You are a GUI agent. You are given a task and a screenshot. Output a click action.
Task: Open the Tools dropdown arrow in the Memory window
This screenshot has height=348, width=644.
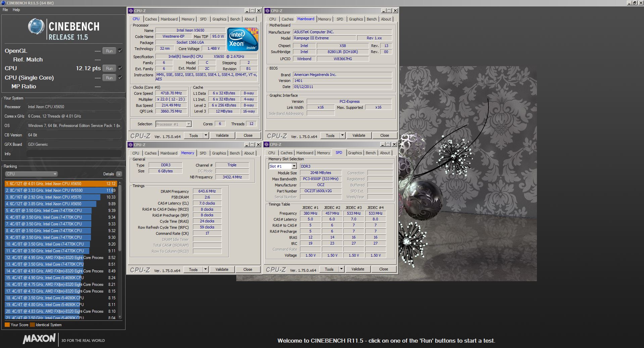205,269
